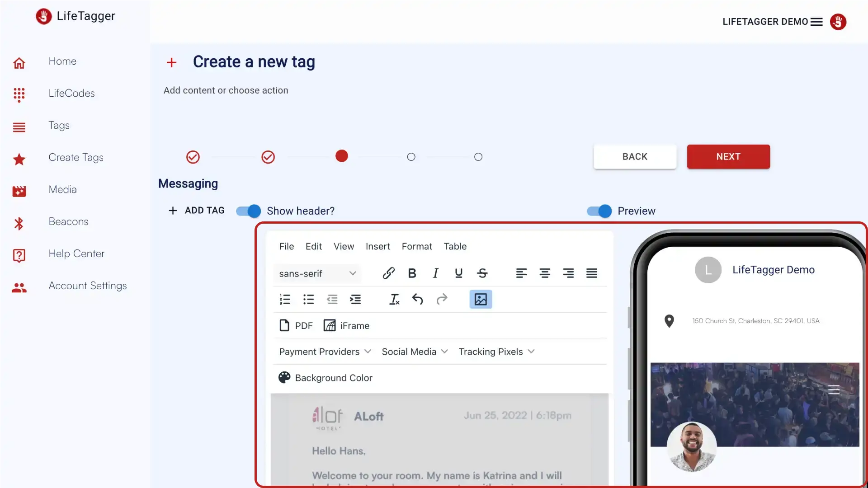Click the user avatar hand icon top right
868x488 pixels.
coord(838,22)
